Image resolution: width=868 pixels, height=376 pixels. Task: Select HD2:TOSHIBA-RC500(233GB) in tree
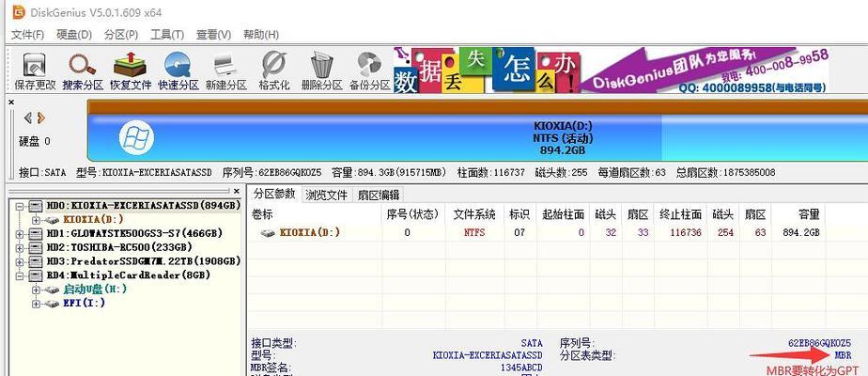(119, 247)
